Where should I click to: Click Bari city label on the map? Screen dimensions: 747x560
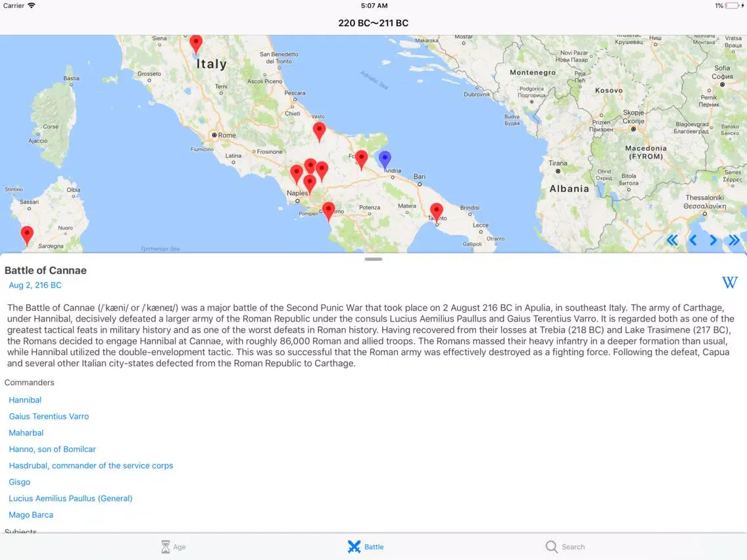[x=420, y=176]
